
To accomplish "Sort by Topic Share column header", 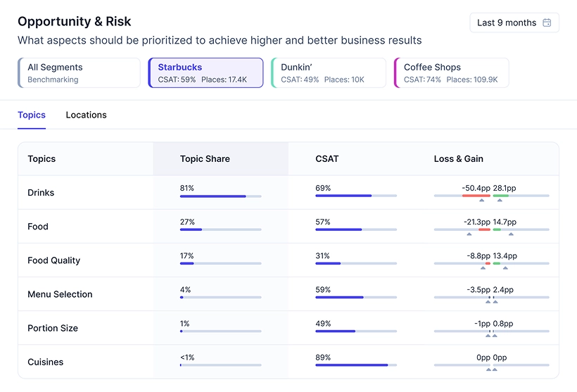I will tap(205, 159).
